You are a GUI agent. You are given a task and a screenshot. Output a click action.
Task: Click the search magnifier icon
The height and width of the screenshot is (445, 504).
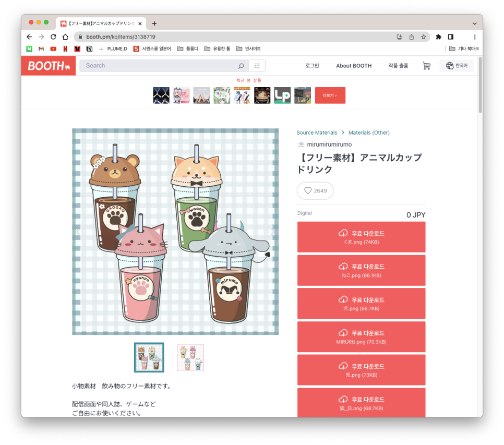(x=241, y=66)
